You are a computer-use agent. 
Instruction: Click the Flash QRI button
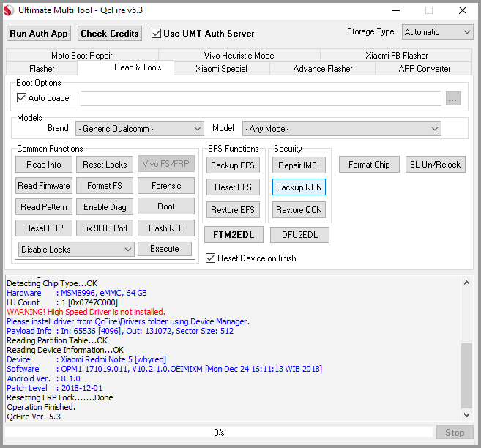[166, 228]
